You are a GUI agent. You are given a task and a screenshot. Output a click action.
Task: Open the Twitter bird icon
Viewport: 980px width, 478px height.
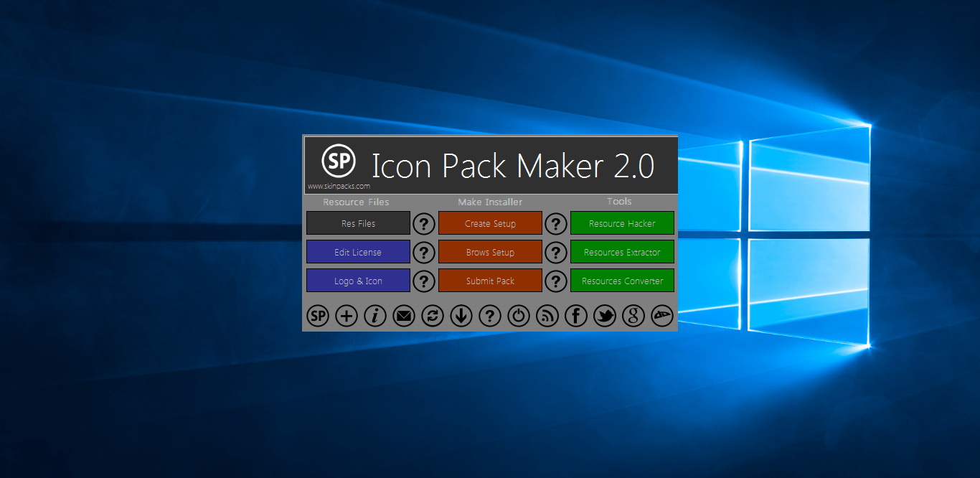(x=605, y=316)
